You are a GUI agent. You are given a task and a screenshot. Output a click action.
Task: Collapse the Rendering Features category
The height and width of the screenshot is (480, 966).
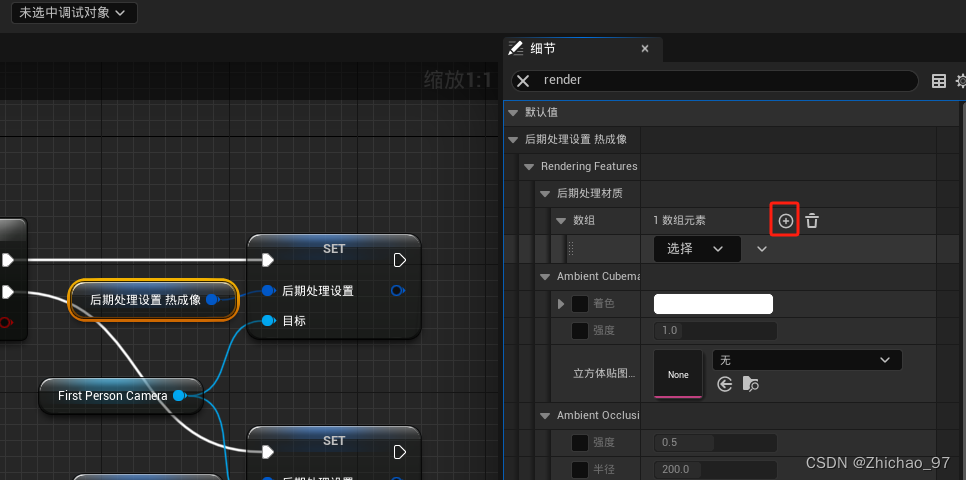(x=529, y=167)
